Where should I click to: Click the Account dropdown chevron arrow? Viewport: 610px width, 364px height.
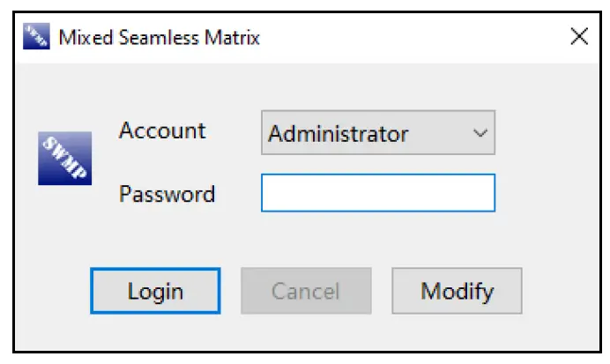pyautogui.click(x=480, y=133)
